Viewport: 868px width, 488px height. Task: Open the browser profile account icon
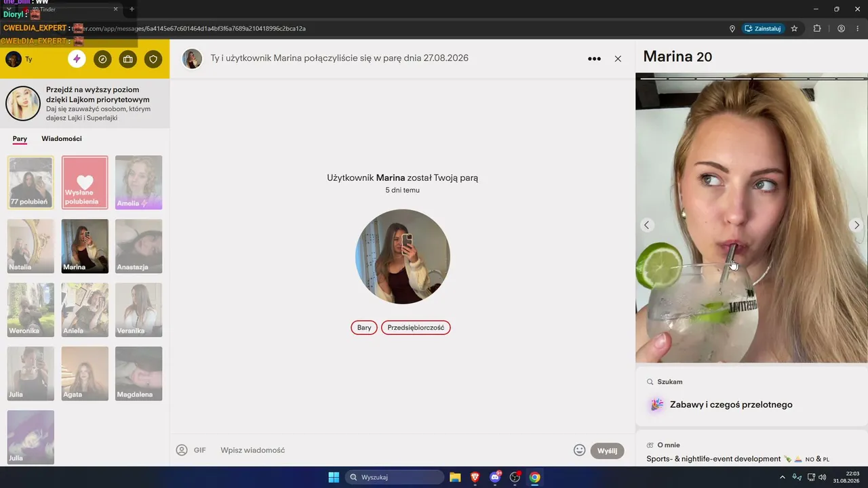pyautogui.click(x=841, y=28)
